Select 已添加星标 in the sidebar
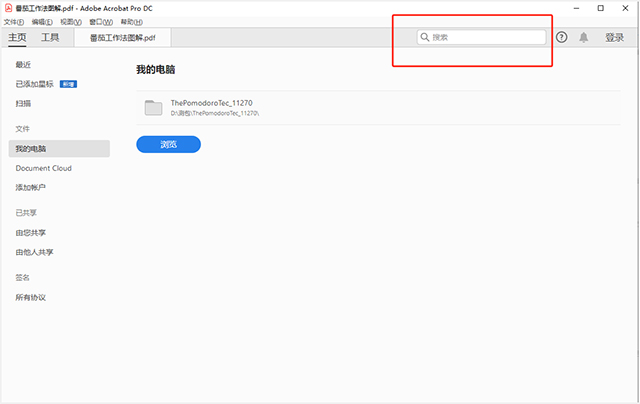The height and width of the screenshot is (404, 640). [x=35, y=84]
